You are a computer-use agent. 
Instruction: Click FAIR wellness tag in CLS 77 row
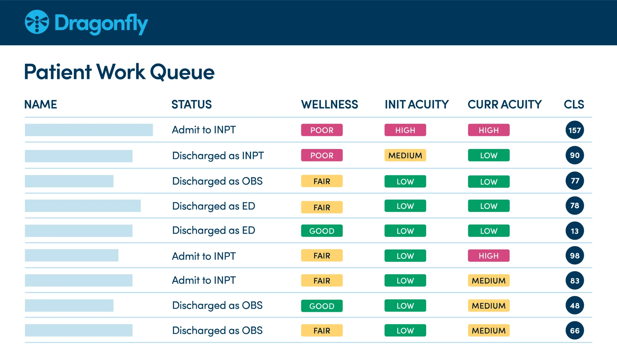pyautogui.click(x=322, y=181)
